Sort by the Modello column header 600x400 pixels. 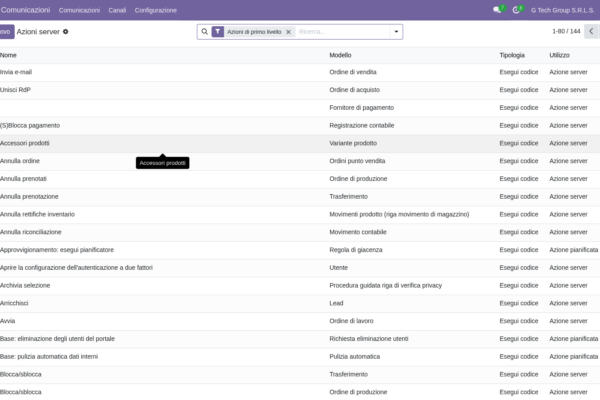pos(340,55)
